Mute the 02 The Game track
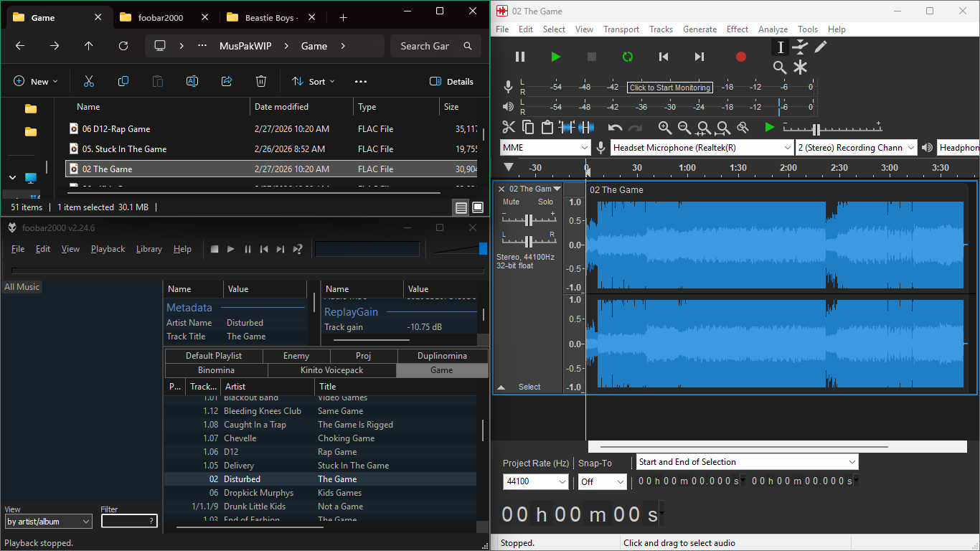The image size is (980, 551). (511, 202)
